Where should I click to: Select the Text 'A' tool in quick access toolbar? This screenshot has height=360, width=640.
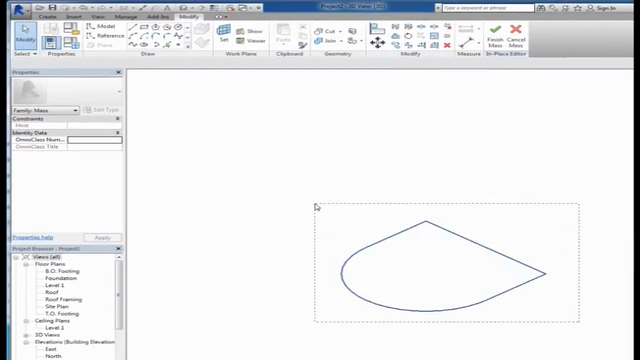point(167,8)
